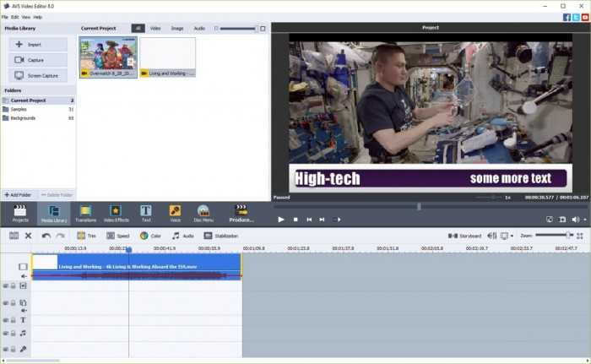The width and height of the screenshot is (591, 364).
Task: Lock the music track
Action: point(13,334)
